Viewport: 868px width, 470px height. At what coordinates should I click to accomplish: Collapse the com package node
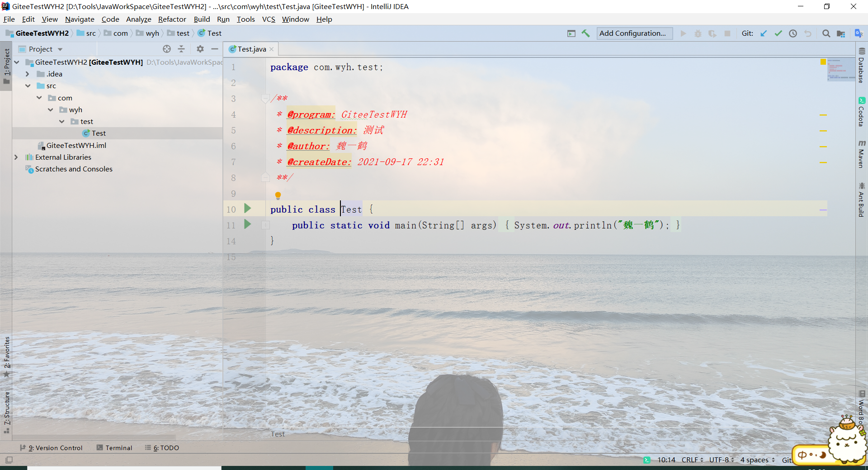coord(39,98)
